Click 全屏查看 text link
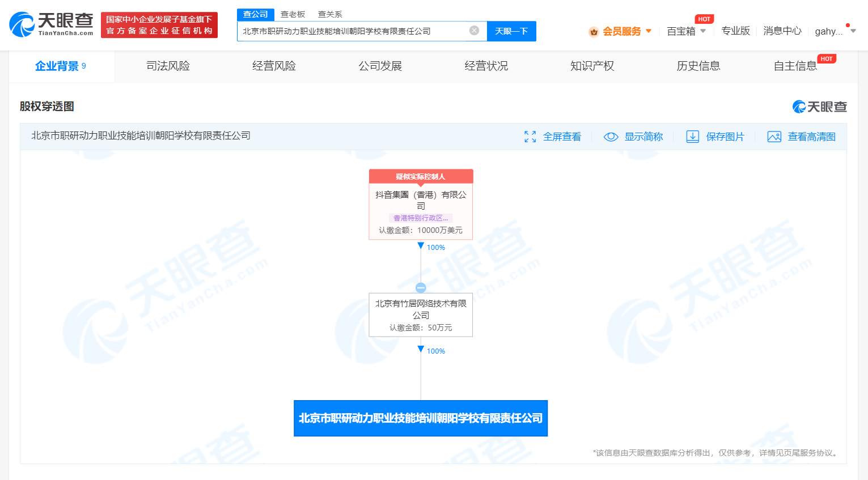 pos(562,137)
